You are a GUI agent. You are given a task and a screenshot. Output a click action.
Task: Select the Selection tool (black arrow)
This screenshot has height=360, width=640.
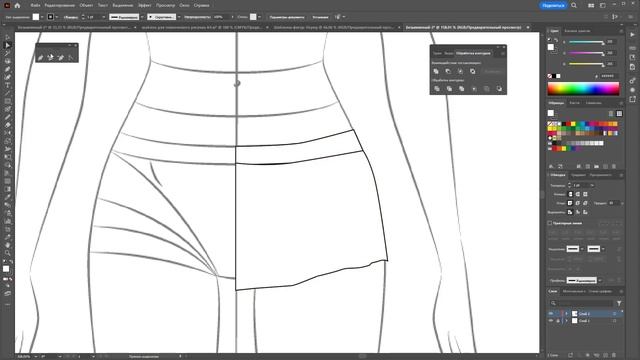tap(7, 38)
